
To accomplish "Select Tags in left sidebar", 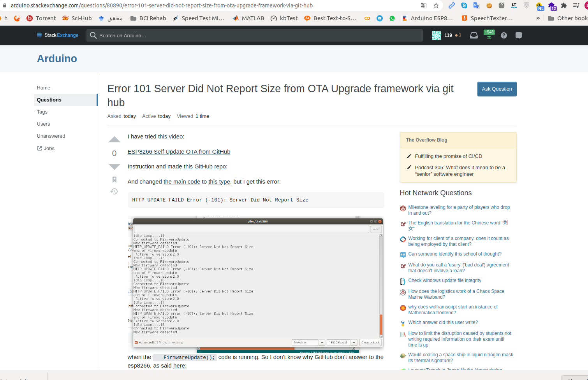I will click(42, 112).
